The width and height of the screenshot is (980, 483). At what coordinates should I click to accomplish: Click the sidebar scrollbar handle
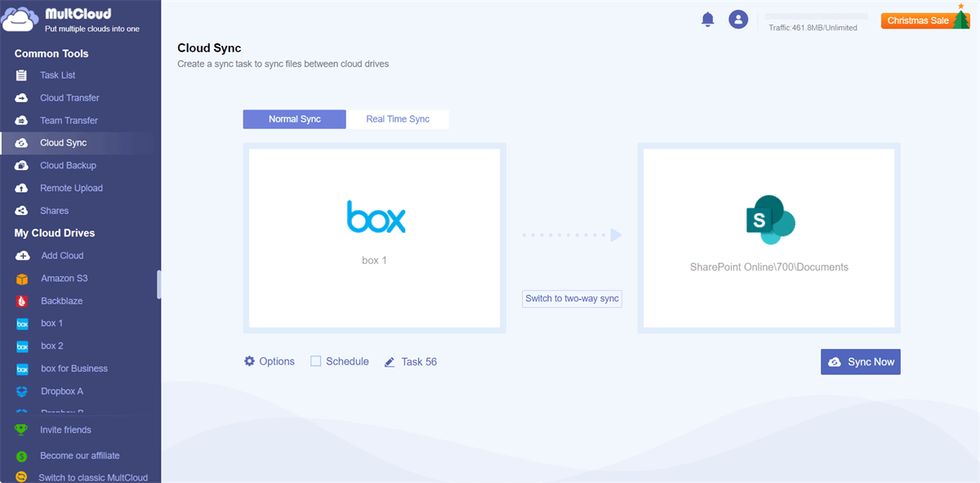pyautogui.click(x=159, y=284)
